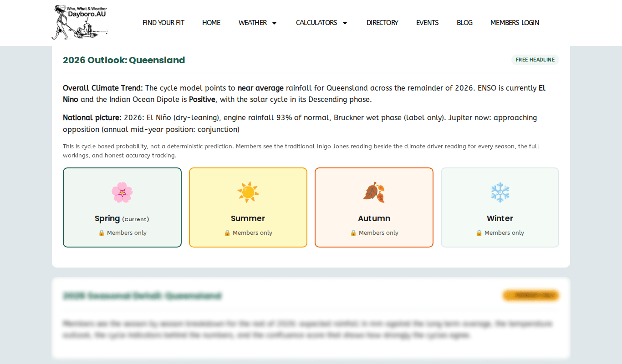Click the Weather menu label
622x364 pixels.
click(x=253, y=23)
